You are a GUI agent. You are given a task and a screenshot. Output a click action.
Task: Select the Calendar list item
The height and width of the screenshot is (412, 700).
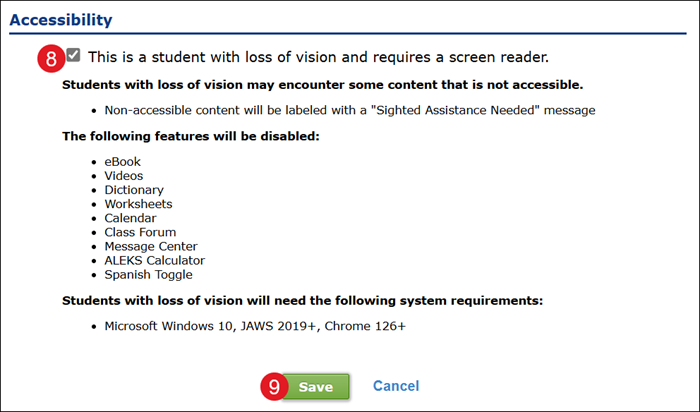(131, 217)
